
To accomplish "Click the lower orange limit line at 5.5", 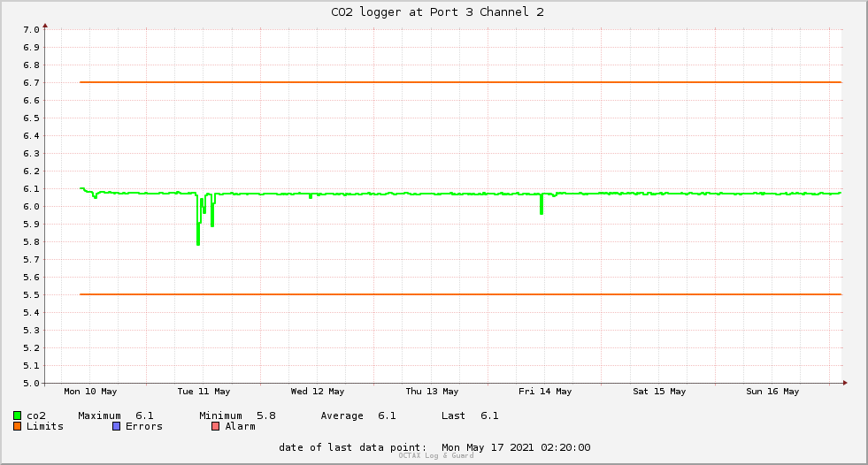I will pos(461,294).
